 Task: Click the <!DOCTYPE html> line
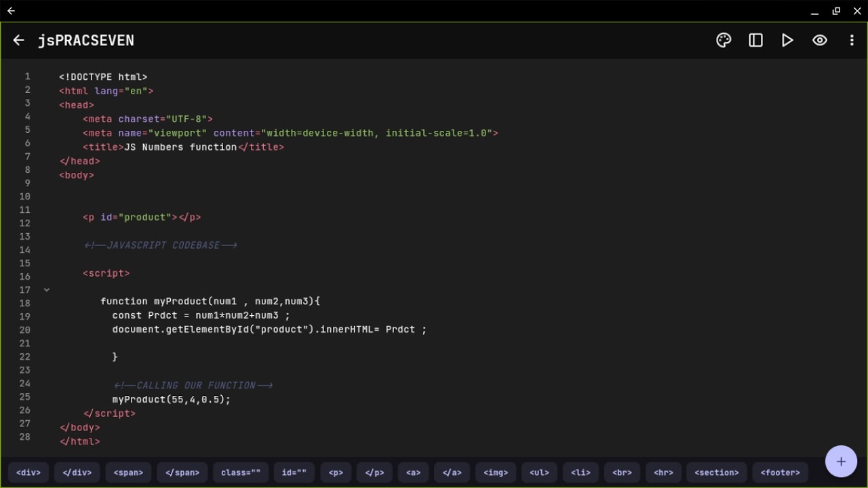tap(103, 77)
